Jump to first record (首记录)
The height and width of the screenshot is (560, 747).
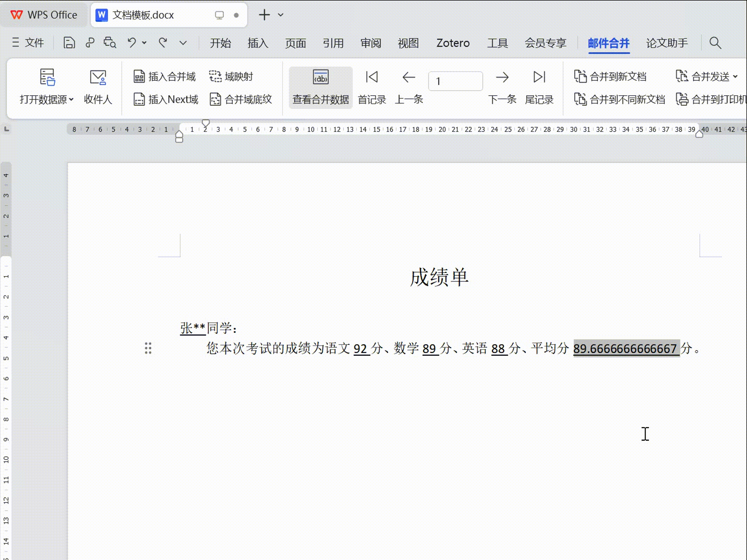[372, 77]
